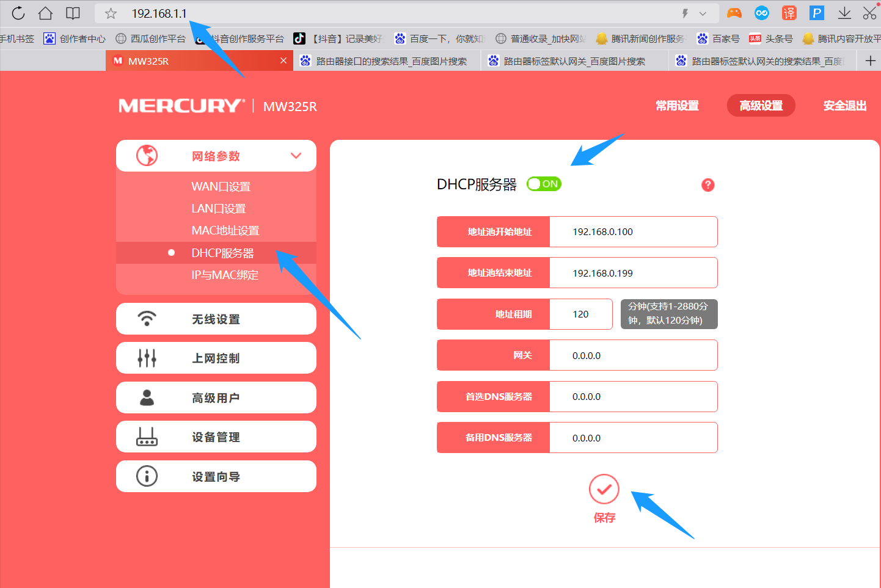Expand the 无线设置 menu
The height and width of the screenshot is (588, 881).
[216, 319]
